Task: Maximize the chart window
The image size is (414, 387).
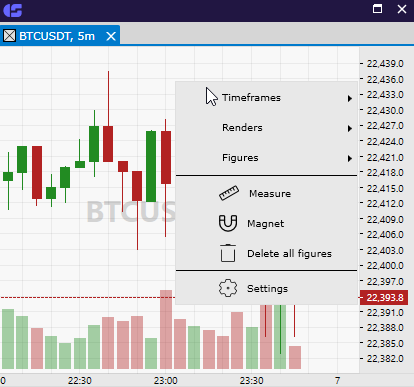Action: coord(377,9)
